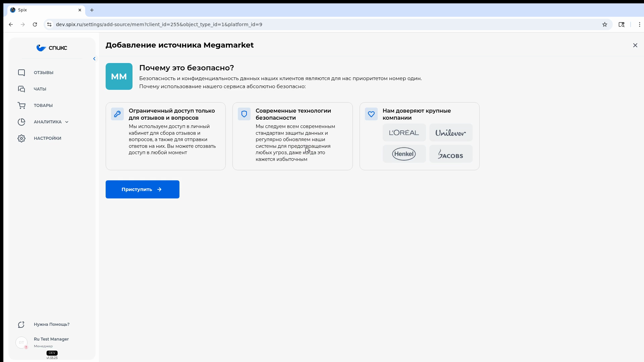Click the Аналитика pie chart icon
Viewport: 644px width, 362px height.
(x=21, y=122)
